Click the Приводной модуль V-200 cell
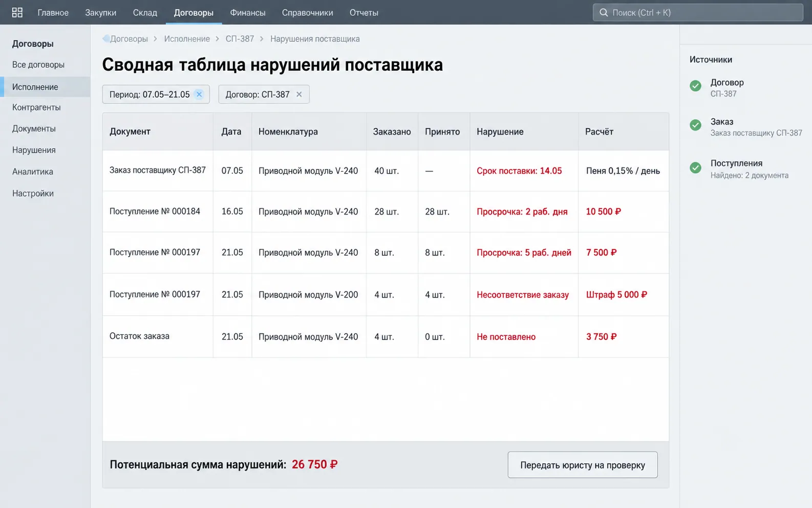The height and width of the screenshot is (508, 812). point(308,295)
